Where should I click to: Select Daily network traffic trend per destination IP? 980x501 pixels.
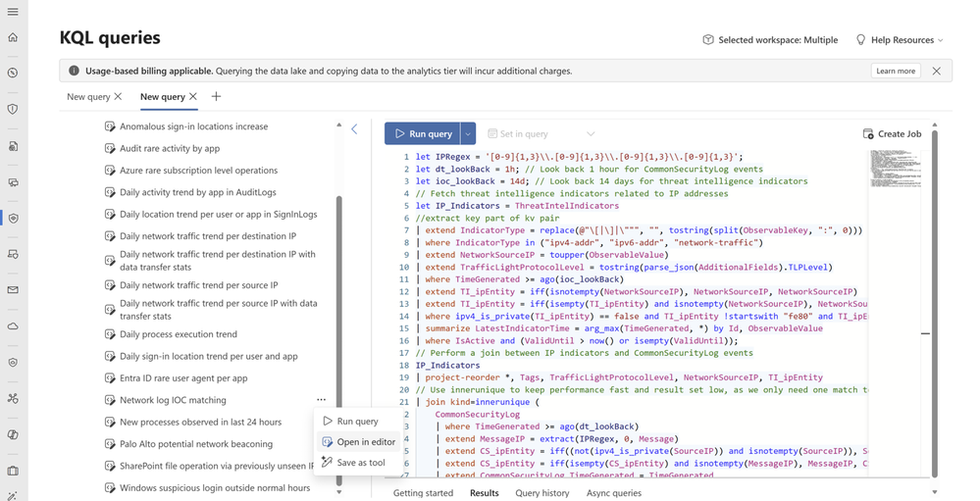click(208, 235)
